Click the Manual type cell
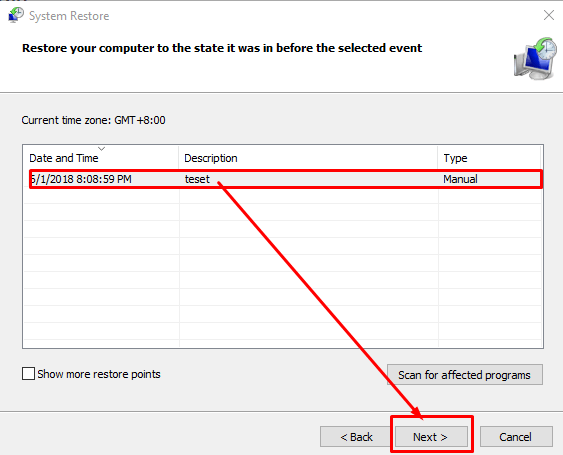Viewport: 563px width, 455px height. pyautogui.click(x=460, y=179)
